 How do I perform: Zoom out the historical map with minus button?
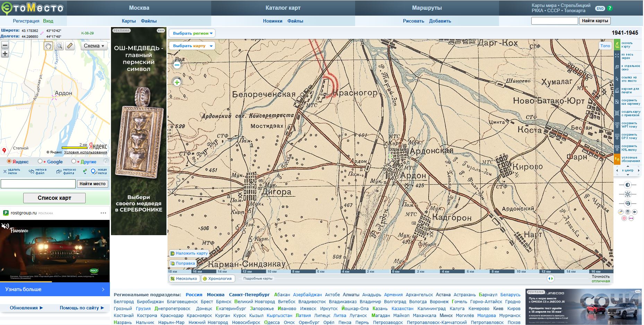(x=177, y=65)
